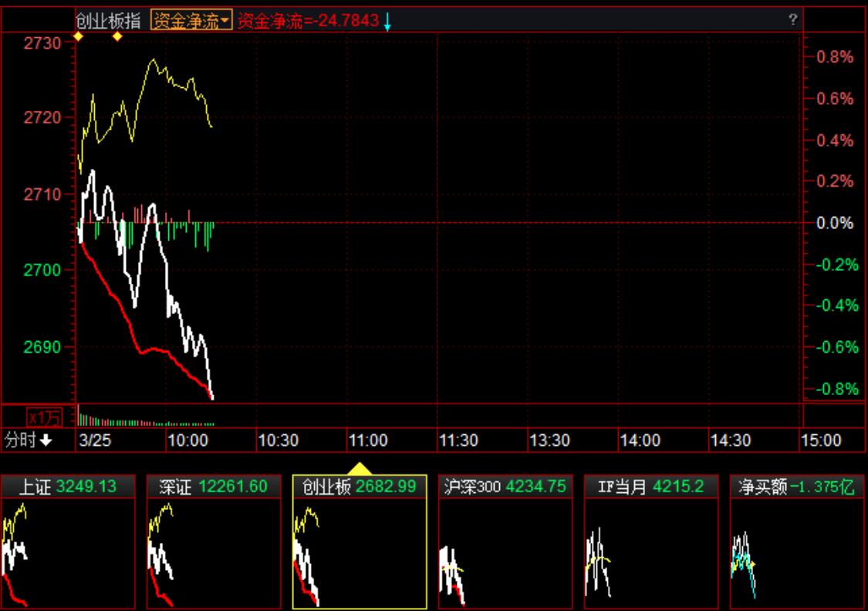Switch to the 沪深300 index panel
868x611 pixels.
505,487
